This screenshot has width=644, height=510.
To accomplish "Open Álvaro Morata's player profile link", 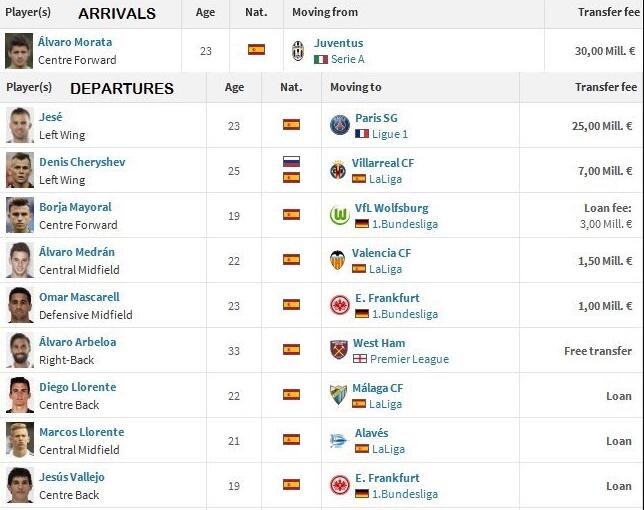I will click(x=75, y=42).
